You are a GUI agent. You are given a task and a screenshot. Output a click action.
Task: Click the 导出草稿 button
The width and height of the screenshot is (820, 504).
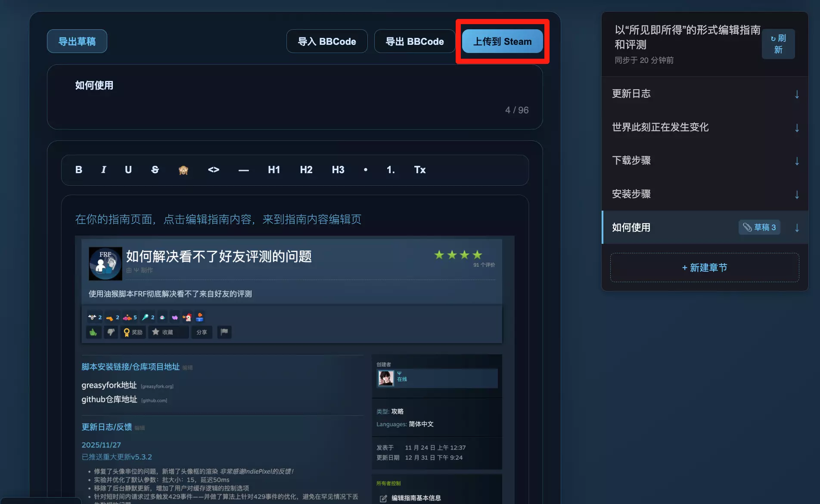pyautogui.click(x=77, y=41)
